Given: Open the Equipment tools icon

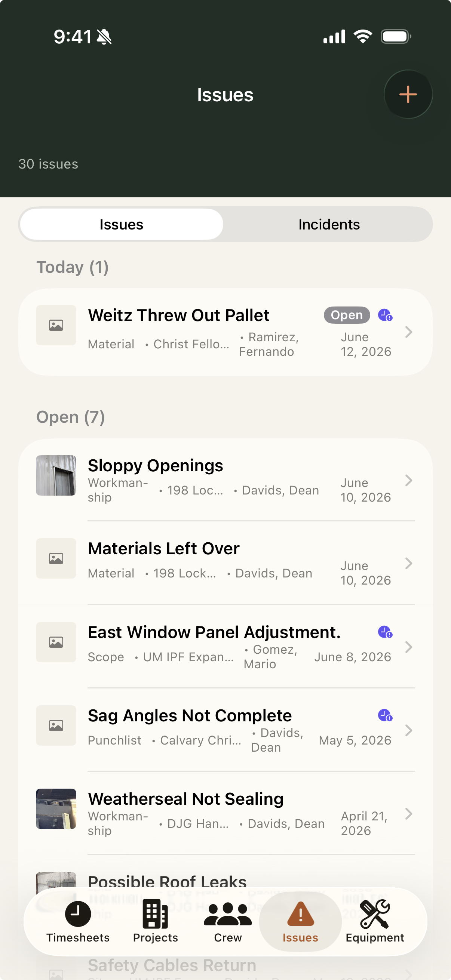Looking at the screenshot, I should (374, 913).
